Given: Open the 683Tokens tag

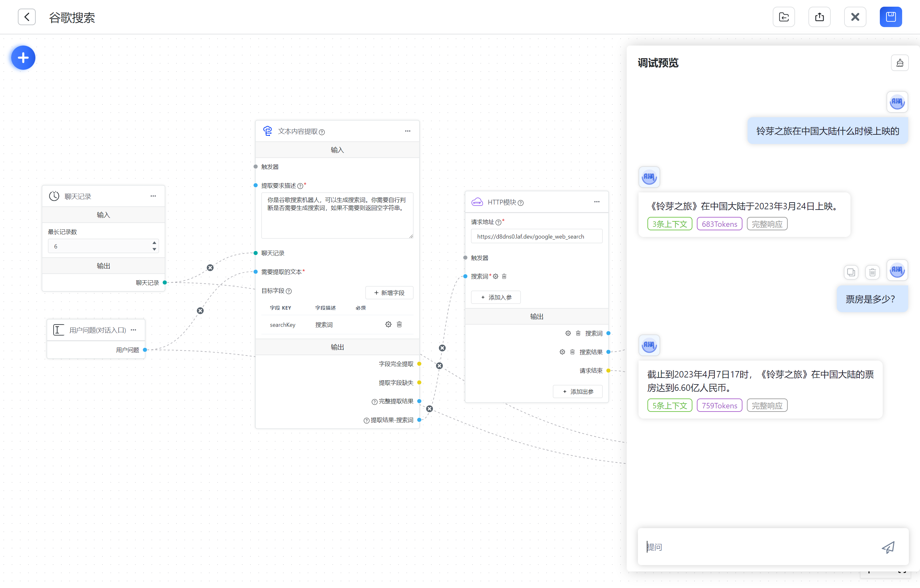Looking at the screenshot, I should [x=719, y=224].
